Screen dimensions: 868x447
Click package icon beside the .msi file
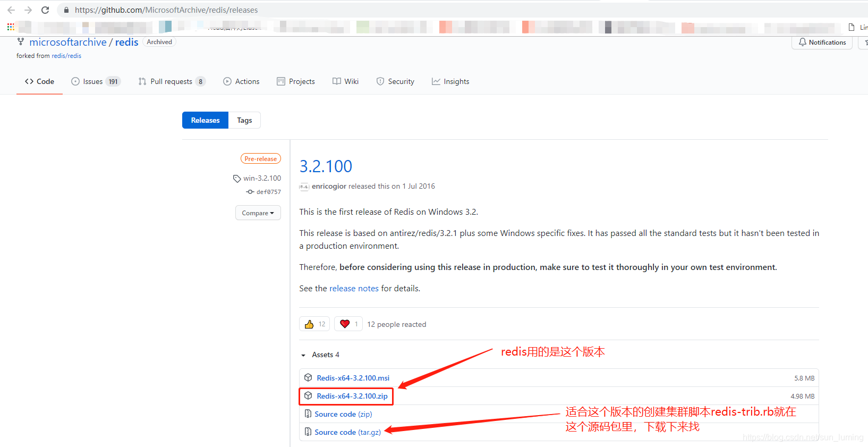[x=308, y=377]
